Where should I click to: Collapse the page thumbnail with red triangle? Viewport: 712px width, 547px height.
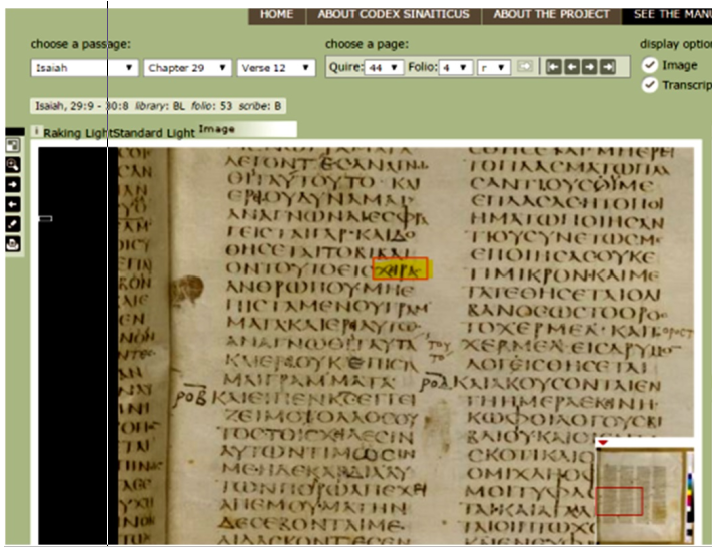click(603, 443)
